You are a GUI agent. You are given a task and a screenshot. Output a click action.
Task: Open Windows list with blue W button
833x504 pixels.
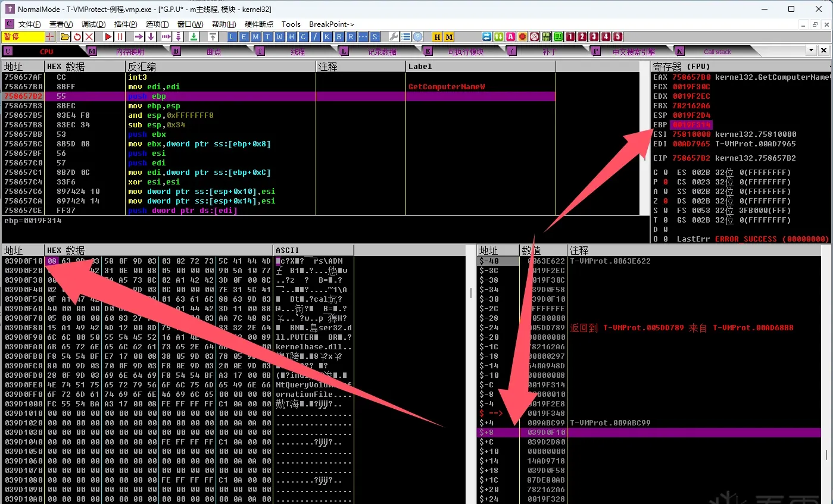click(279, 37)
